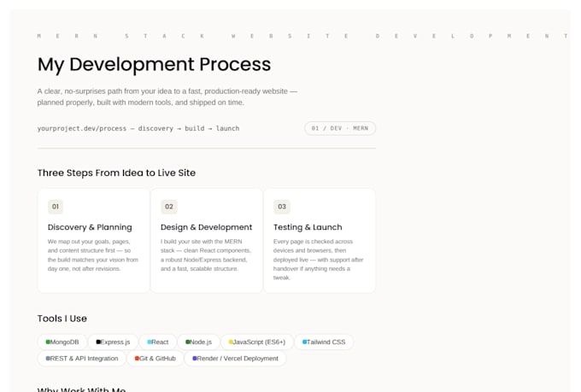
Task: Click the 03 step number badge
Action: click(282, 207)
